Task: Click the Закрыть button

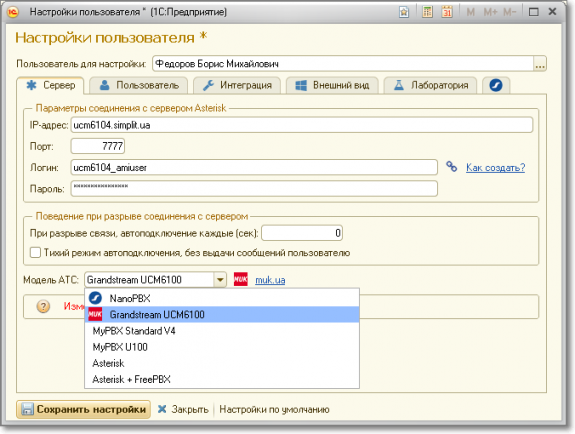Action: coord(183,409)
